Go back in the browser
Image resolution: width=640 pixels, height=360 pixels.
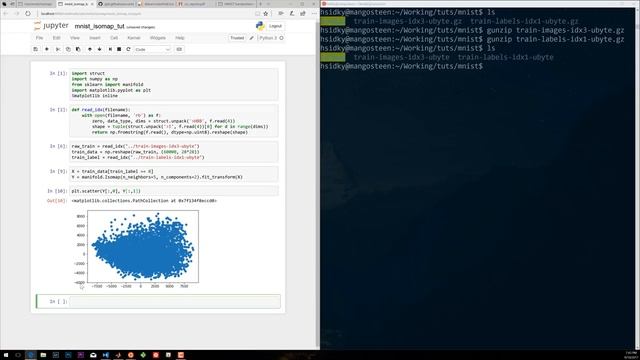(6, 13)
